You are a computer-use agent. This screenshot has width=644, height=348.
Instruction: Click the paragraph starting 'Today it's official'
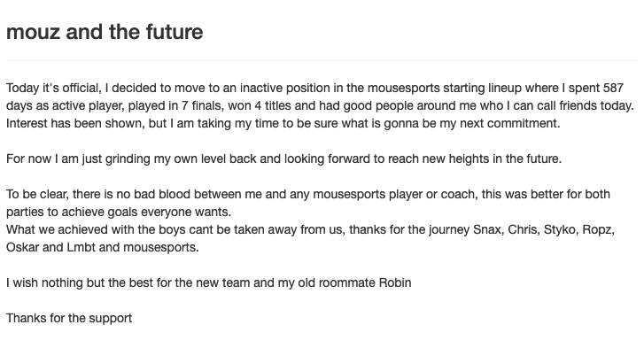point(320,105)
